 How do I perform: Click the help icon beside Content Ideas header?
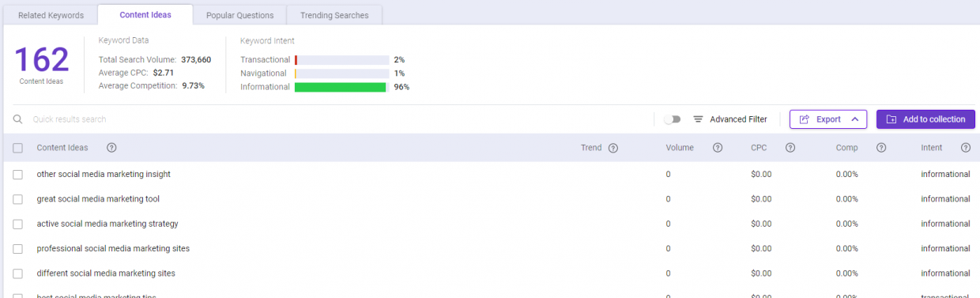click(x=111, y=148)
